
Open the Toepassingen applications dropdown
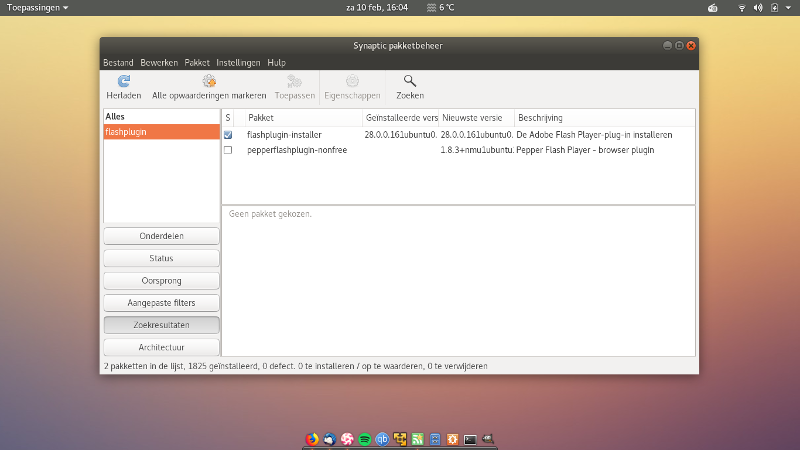click(38, 7)
